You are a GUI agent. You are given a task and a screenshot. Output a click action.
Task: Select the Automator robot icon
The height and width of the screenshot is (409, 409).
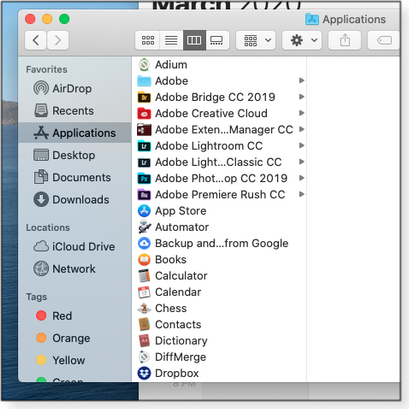click(144, 227)
